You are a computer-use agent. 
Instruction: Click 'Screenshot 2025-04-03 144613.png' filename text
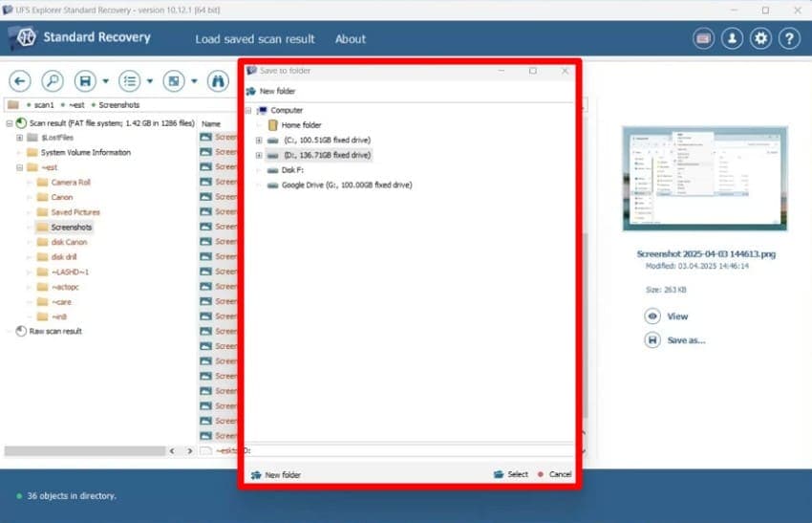pos(706,254)
